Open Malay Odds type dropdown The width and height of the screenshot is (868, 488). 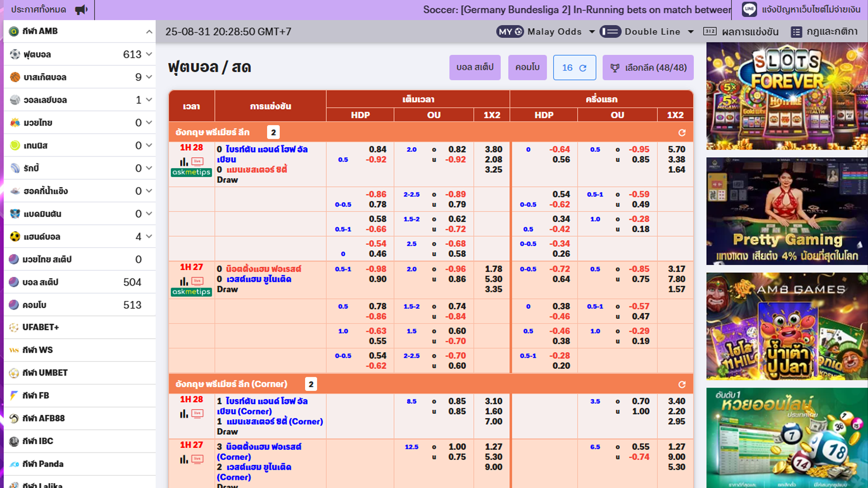(591, 32)
